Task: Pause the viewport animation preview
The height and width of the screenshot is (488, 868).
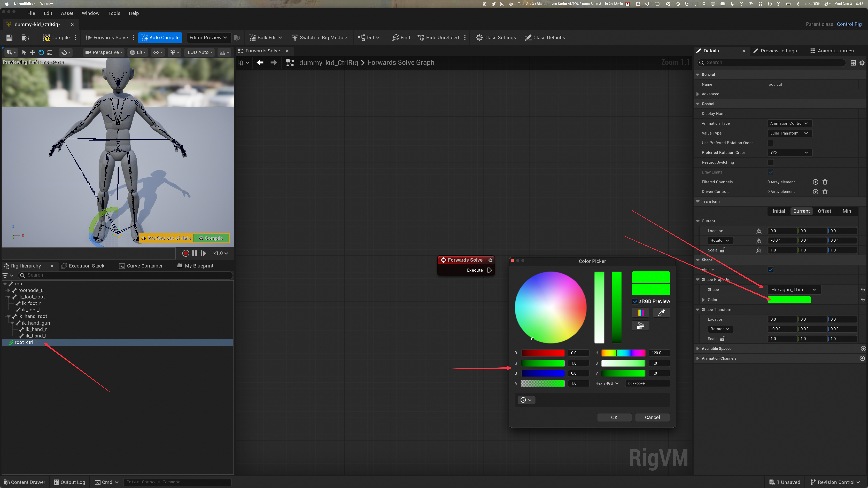Action: (194, 253)
